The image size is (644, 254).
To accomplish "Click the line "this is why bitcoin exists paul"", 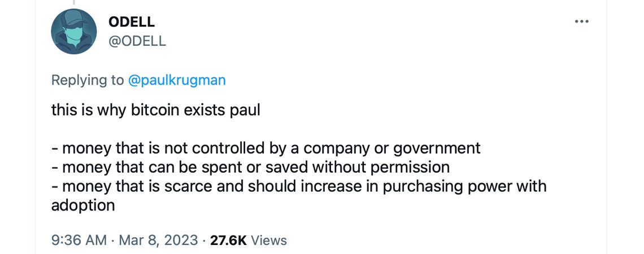I will click(x=155, y=110).
